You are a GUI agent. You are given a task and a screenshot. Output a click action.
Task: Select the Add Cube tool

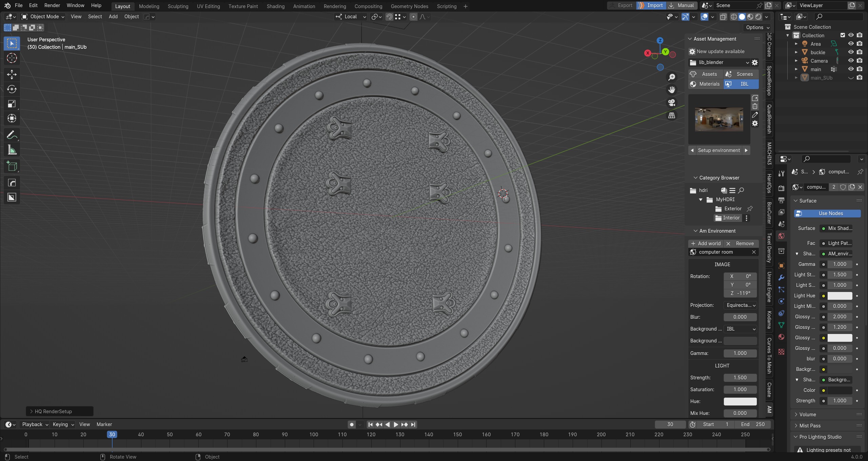pyautogui.click(x=12, y=166)
